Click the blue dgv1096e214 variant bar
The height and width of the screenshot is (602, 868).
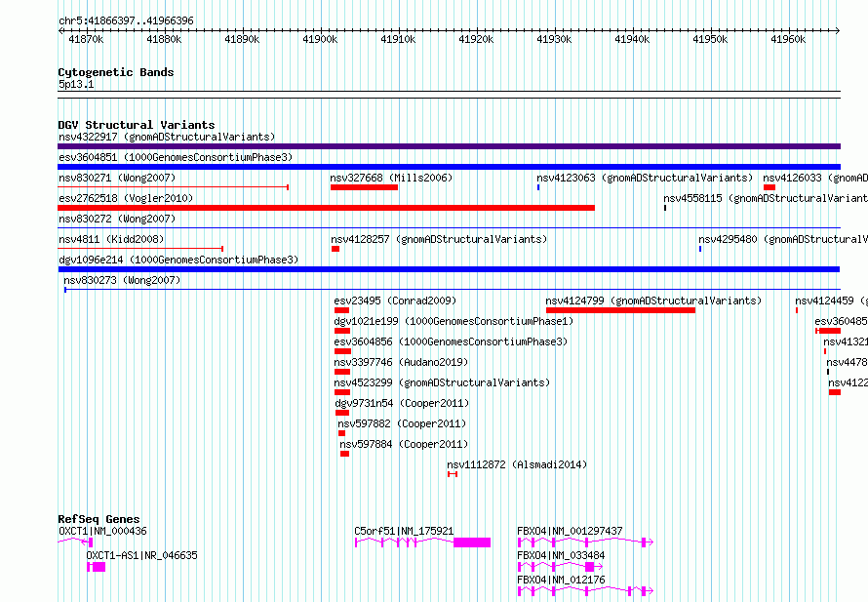point(449,269)
